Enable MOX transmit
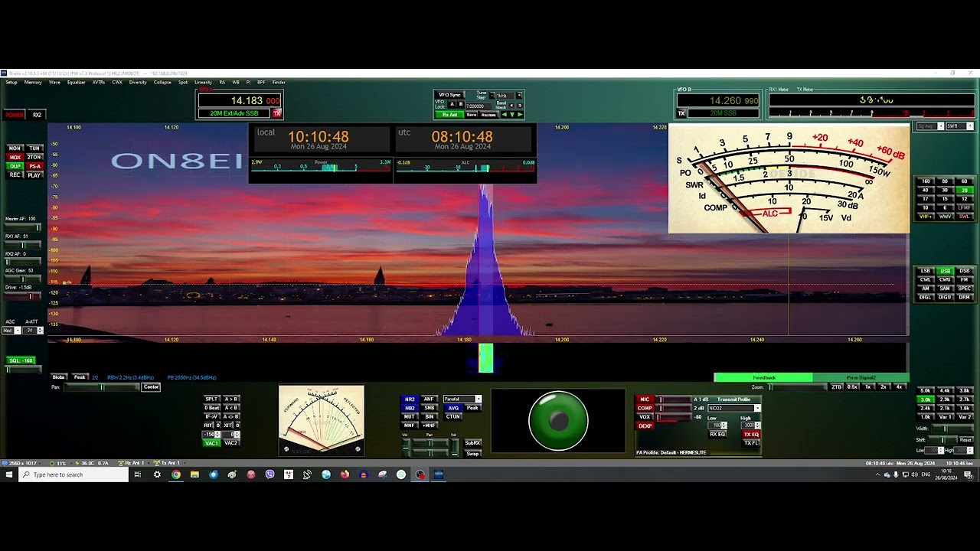 click(15, 157)
